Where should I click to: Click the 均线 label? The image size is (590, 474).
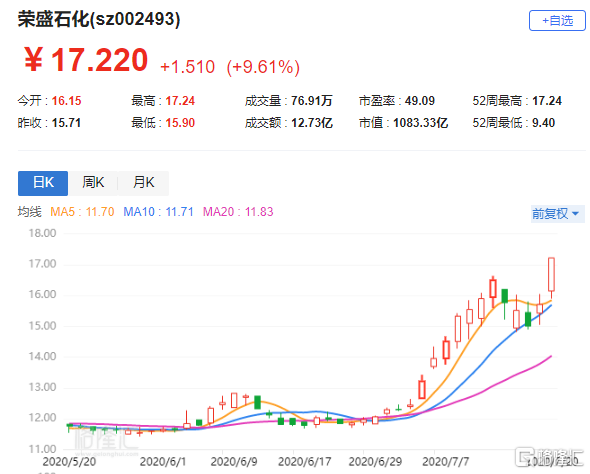coord(29,212)
